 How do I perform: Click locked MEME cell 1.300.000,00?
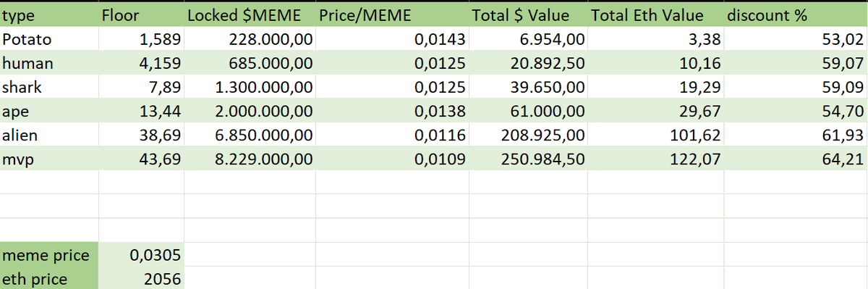[250, 87]
